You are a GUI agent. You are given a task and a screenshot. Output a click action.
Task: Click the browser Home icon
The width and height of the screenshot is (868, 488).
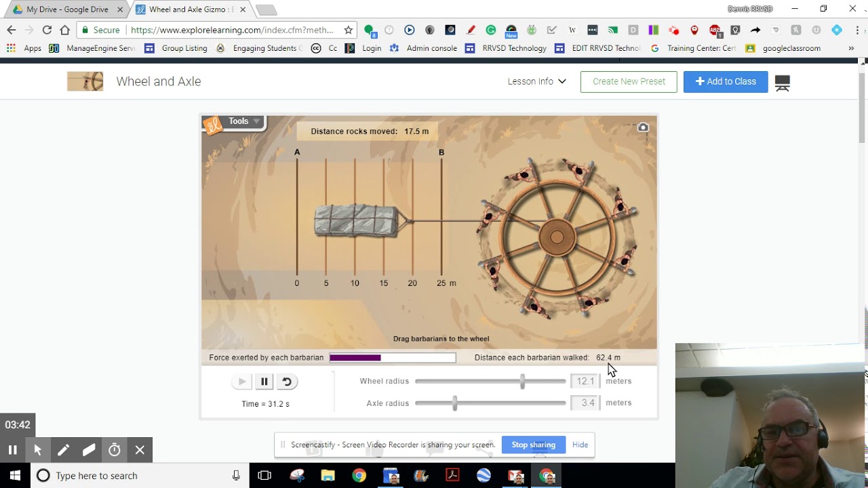click(x=64, y=30)
